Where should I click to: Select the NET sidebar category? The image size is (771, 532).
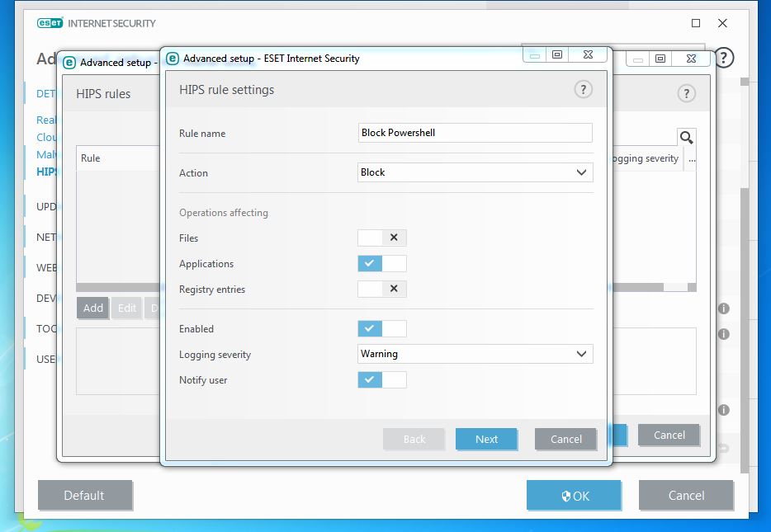pos(46,238)
